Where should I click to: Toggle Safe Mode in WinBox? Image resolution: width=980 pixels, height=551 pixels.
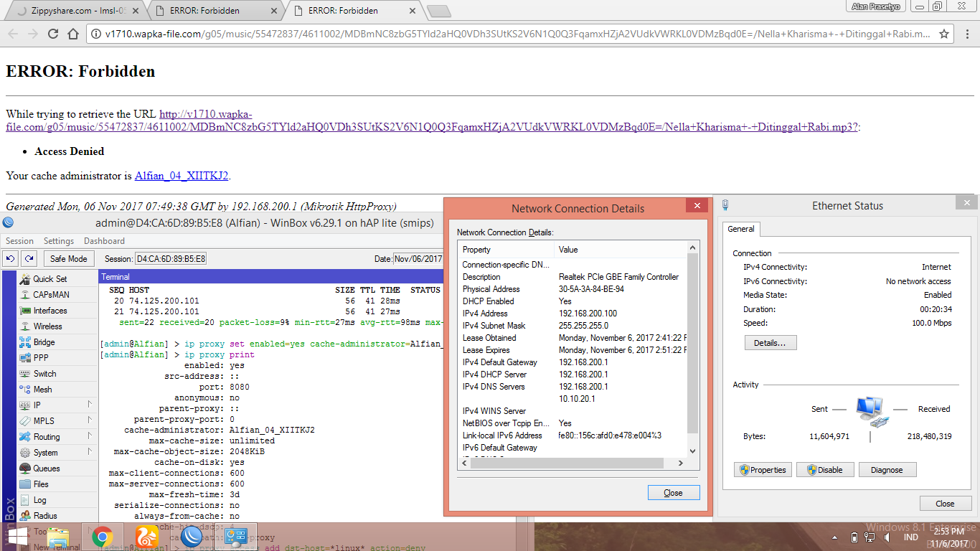69,258
